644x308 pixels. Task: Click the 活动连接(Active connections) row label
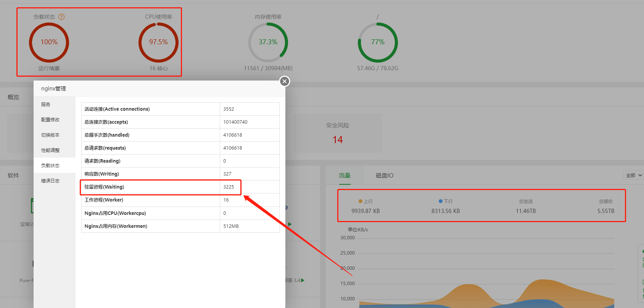click(117, 109)
